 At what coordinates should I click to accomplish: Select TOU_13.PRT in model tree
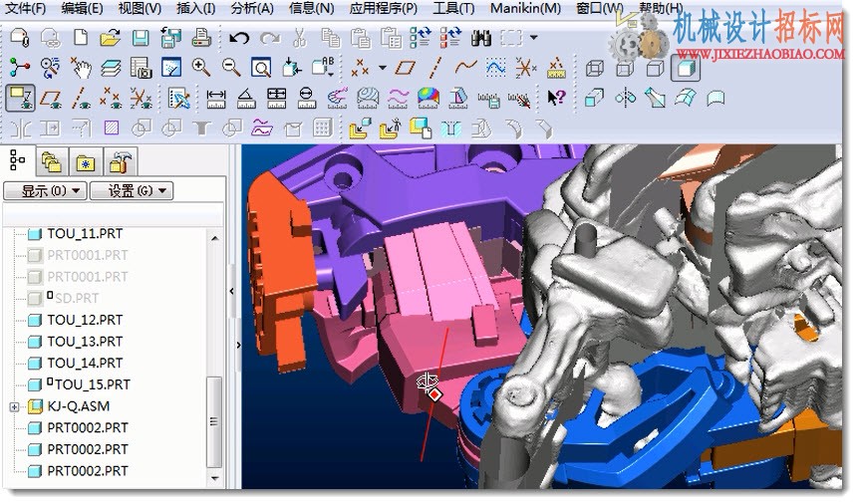(85, 342)
